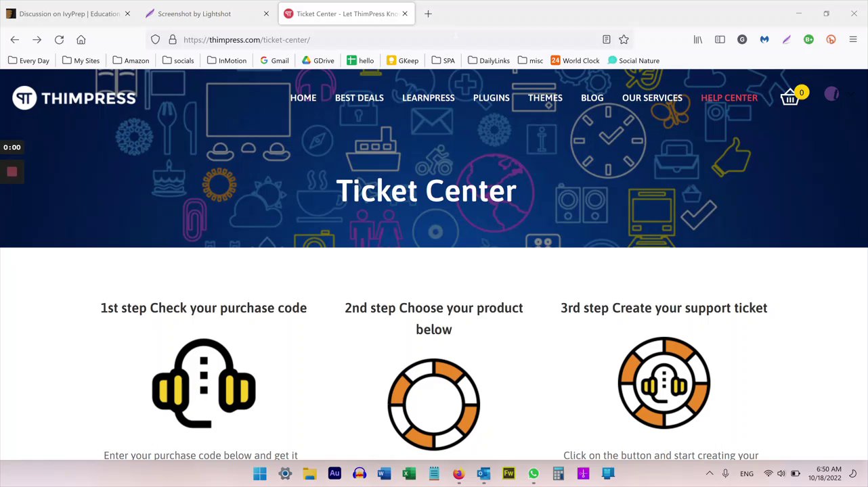Open the LEARNPRESS menu item
This screenshot has height=487, width=868.
[429, 98]
